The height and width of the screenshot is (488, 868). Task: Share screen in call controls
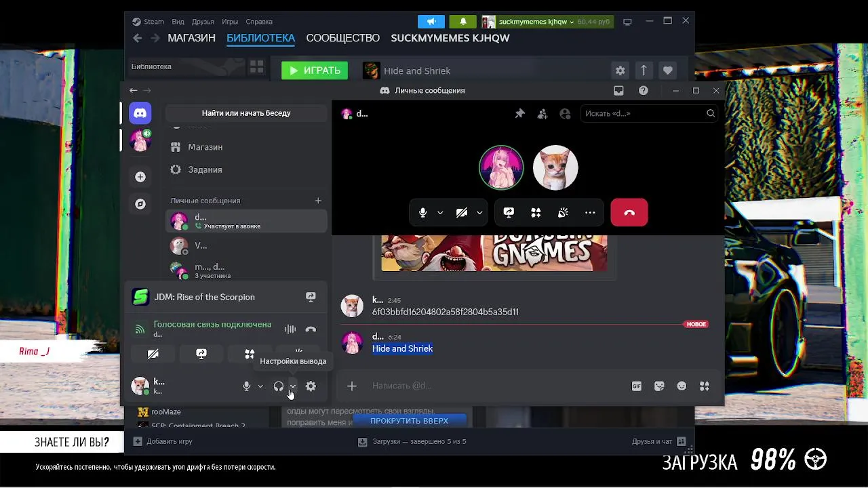[509, 213]
